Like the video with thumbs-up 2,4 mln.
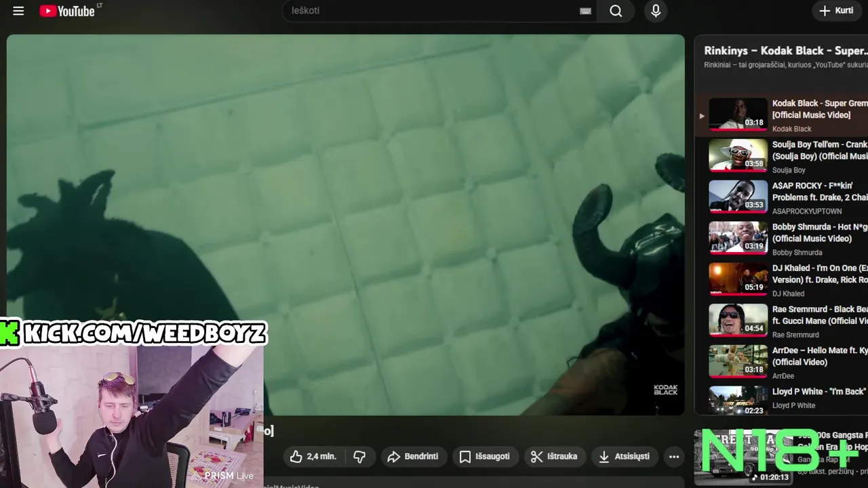The height and width of the screenshot is (488, 868). (x=313, y=457)
